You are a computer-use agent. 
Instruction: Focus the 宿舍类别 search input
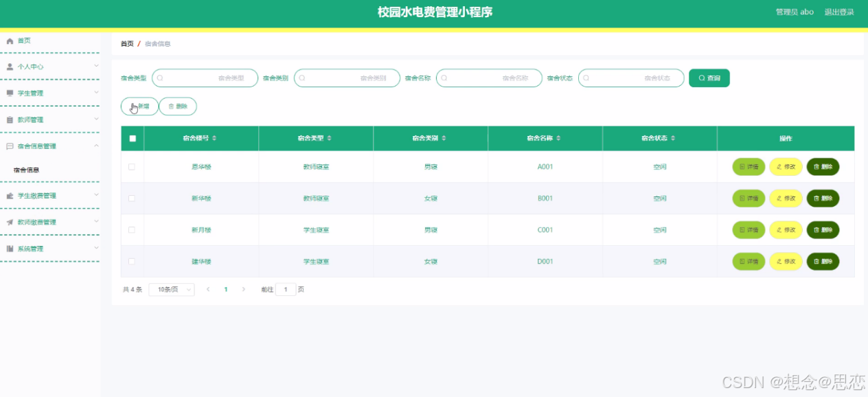point(347,78)
